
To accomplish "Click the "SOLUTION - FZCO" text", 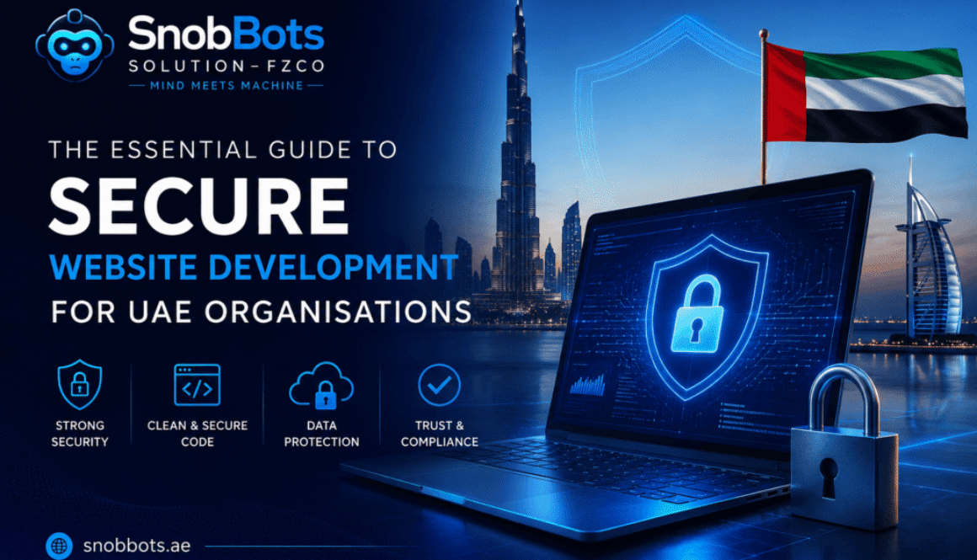I will (227, 66).
